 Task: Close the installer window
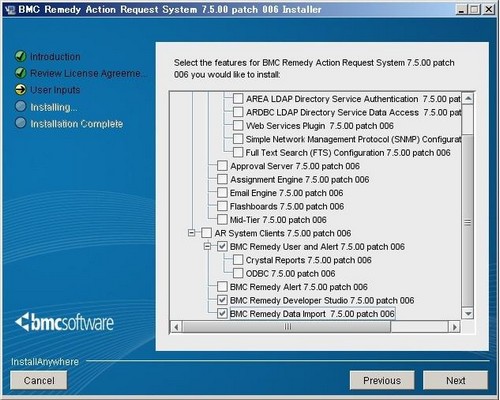[x=489, y=9]
